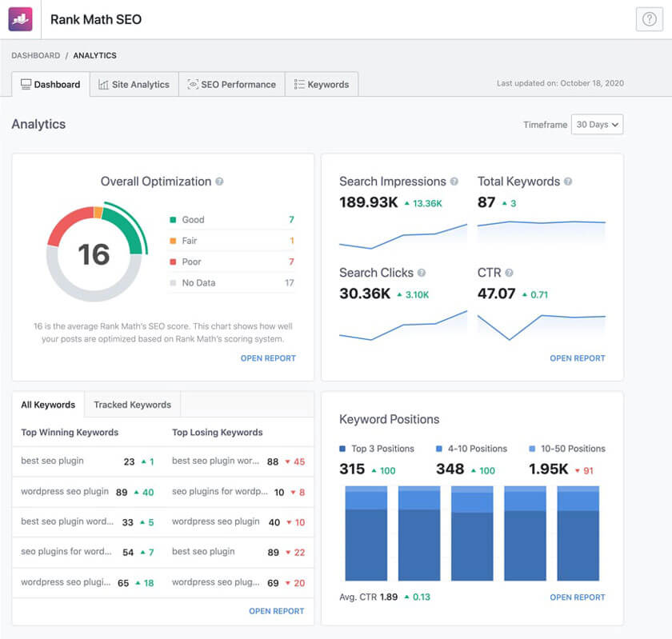Click the target icon on SEO Performance tab
Screen dimensions: 672x639
tap(191, 84)
